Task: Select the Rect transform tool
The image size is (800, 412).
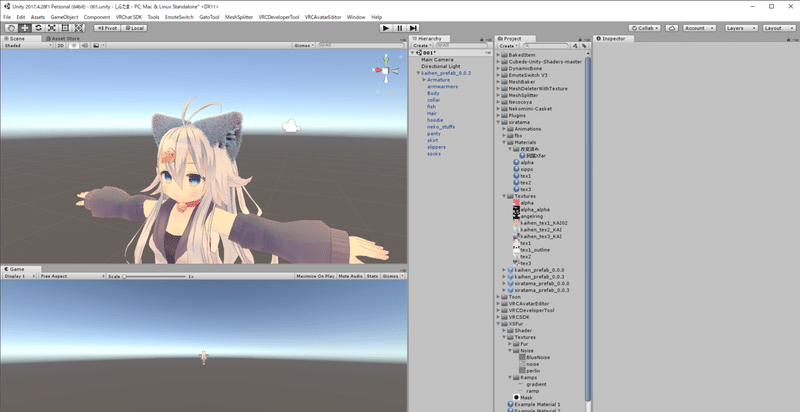Action: coord(65,28)
